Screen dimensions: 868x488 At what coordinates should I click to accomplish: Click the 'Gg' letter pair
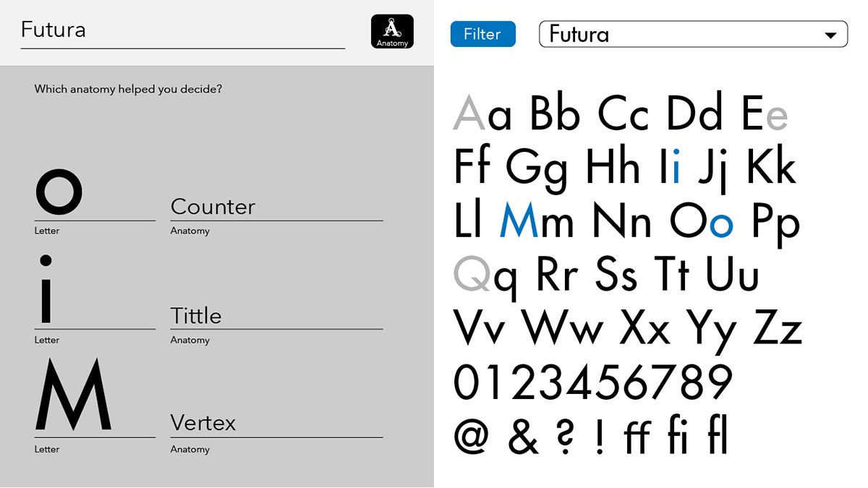[536, 171]
